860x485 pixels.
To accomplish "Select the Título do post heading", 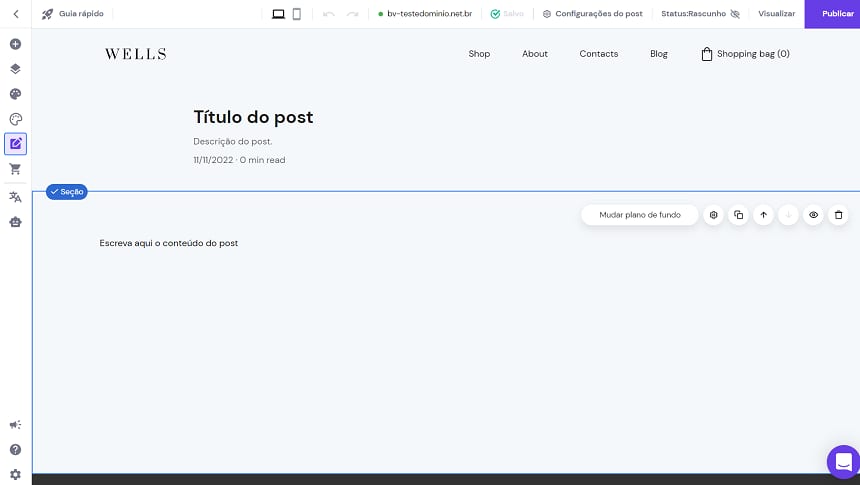I will (x=253, y=117).
